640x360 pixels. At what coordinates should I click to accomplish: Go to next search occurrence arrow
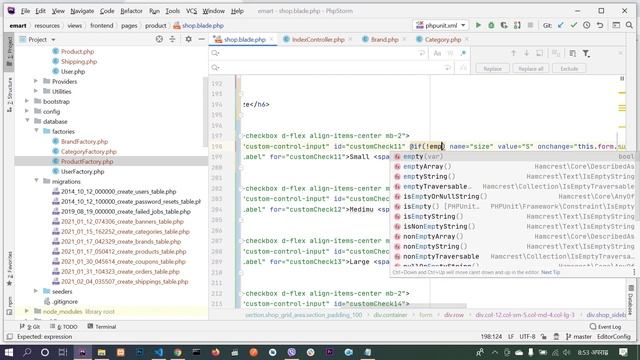[x=527, y=53]
